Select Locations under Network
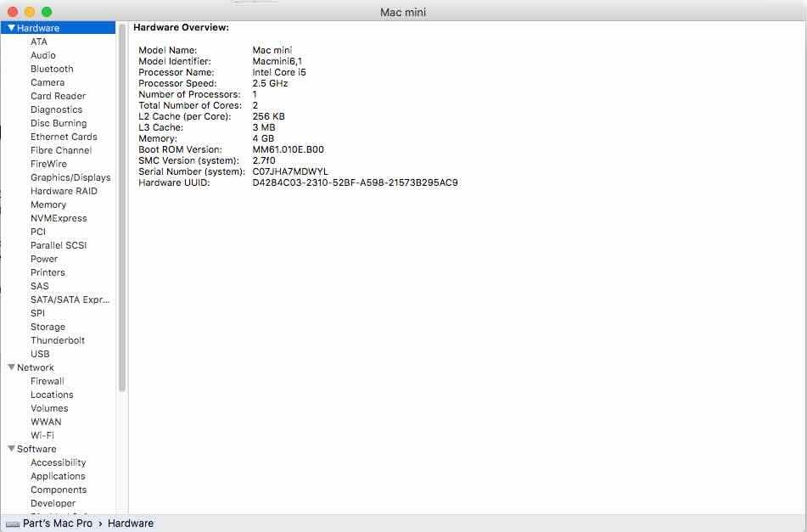The height and width of the screenshot is (532, 807). 52,395
